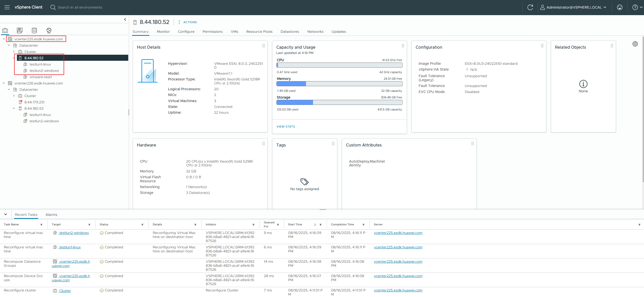Viewport: 644px width, 297px height.
Task: Filter the Initiator column
Action: click(x=253, y=225)
